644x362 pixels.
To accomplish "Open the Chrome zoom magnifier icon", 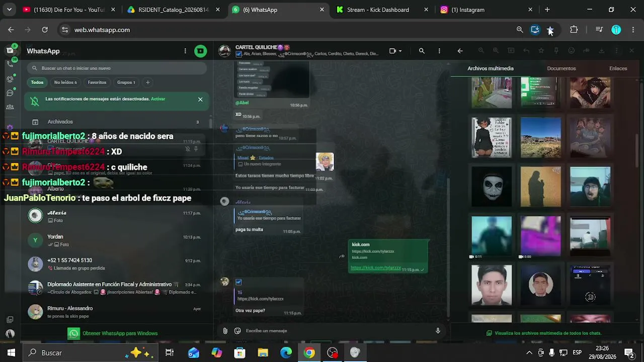I will (520, 30).
